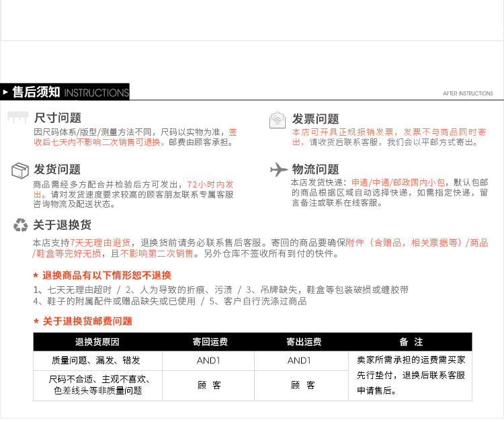Click the envelope icon beside 发票问题
Screen dimensions: 504x422
point(278,120)
